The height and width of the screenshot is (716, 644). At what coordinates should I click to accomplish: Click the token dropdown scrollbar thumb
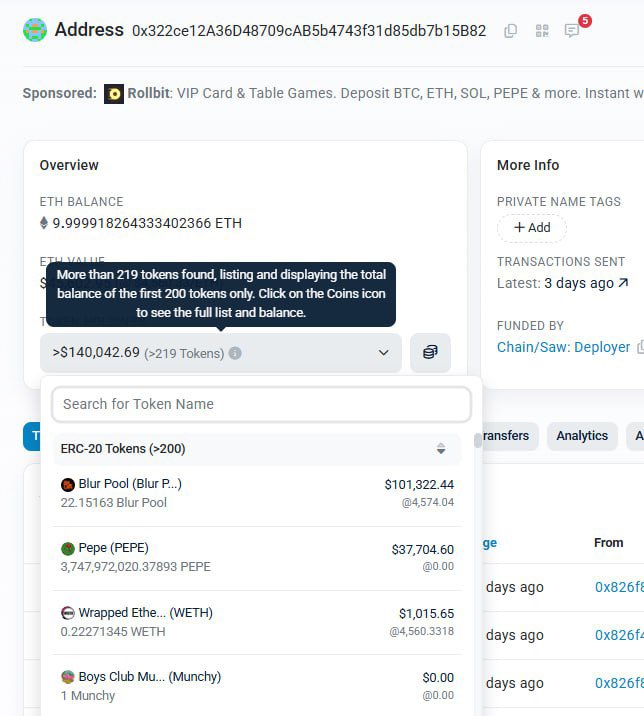pyautogui.click(x=478, y=441)
